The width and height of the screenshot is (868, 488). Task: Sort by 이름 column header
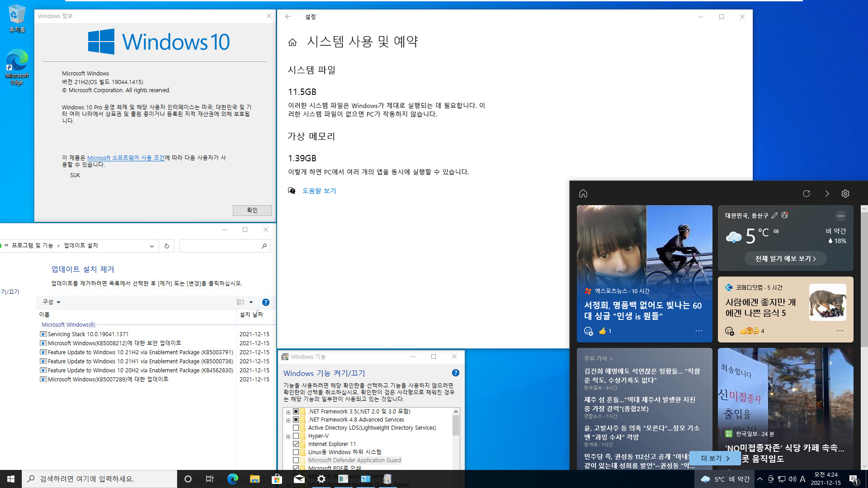tap(136, 314)
